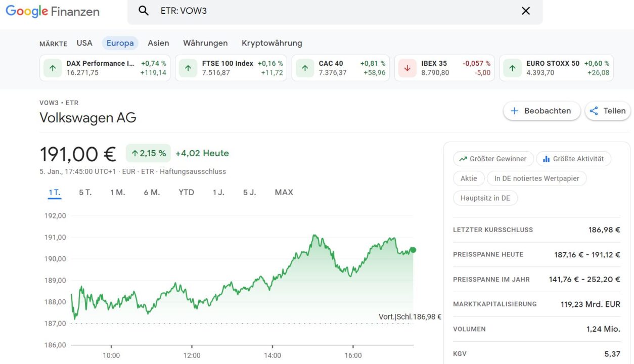This screenshot has width=634, height=364.
Task: Click the trending-line icon on Größter Gewinner chip
Action: coord(462,158)
